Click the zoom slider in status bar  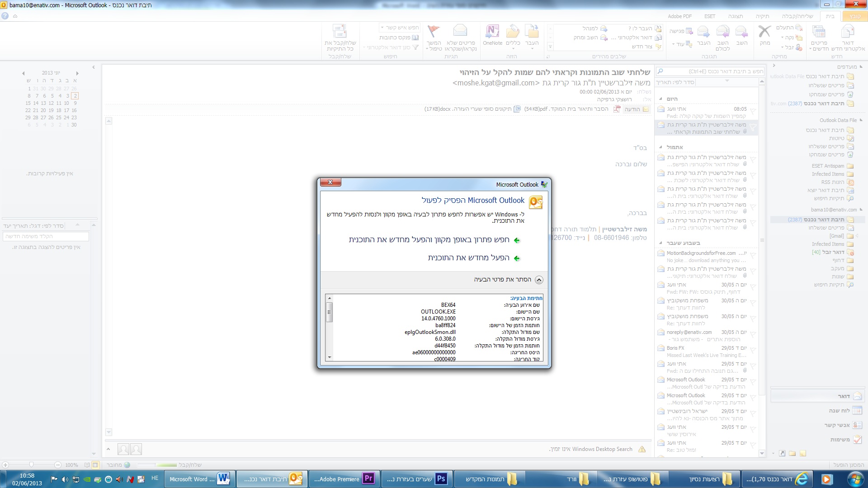(x=31, y=465)
